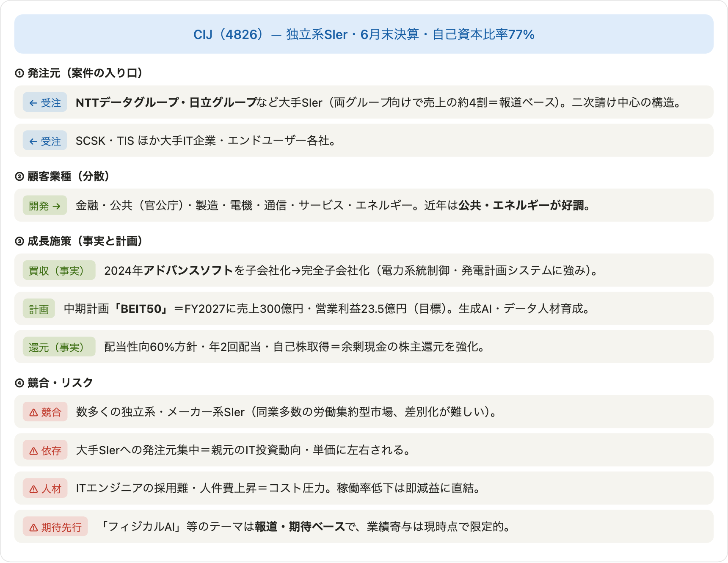
Task: Click the green 開発 → tag
Action: 45,206
